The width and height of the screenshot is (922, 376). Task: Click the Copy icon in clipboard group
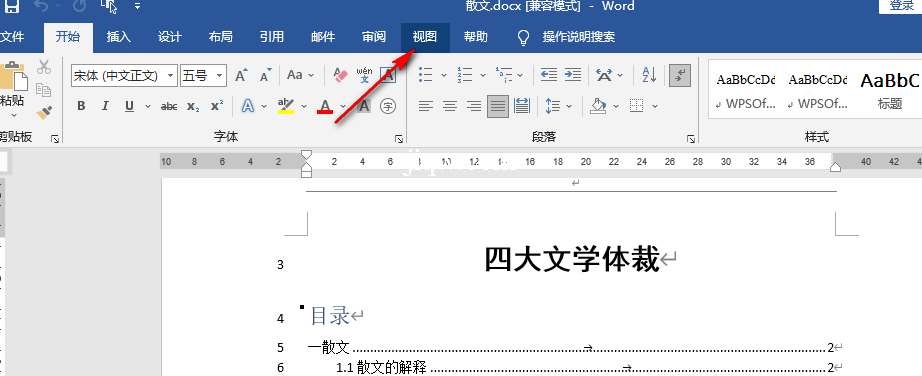click(x=44, y=89)
